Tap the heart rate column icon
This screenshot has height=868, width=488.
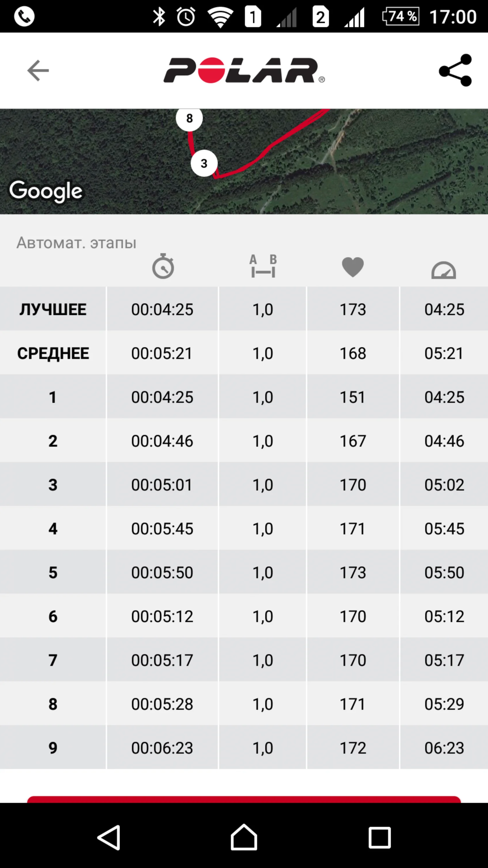coord(353,267)
